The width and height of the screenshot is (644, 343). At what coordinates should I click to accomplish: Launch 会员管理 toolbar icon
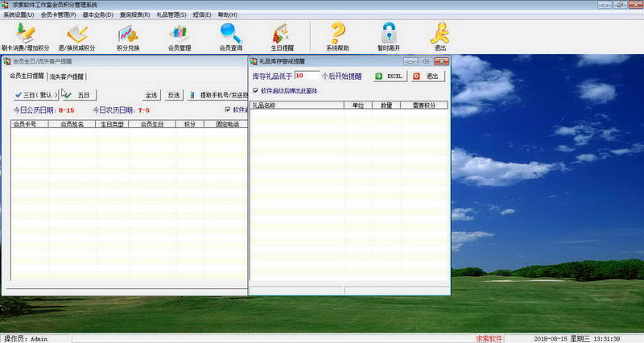coord(179,35)
